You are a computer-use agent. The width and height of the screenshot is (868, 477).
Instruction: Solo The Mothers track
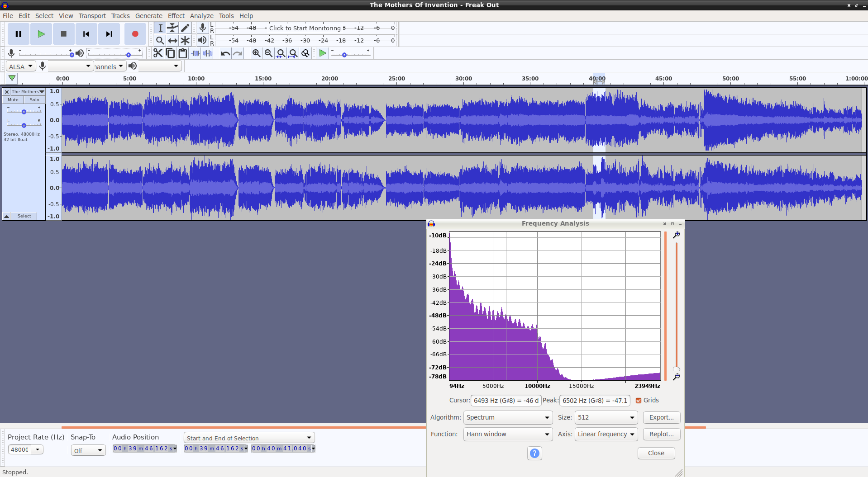34,100
